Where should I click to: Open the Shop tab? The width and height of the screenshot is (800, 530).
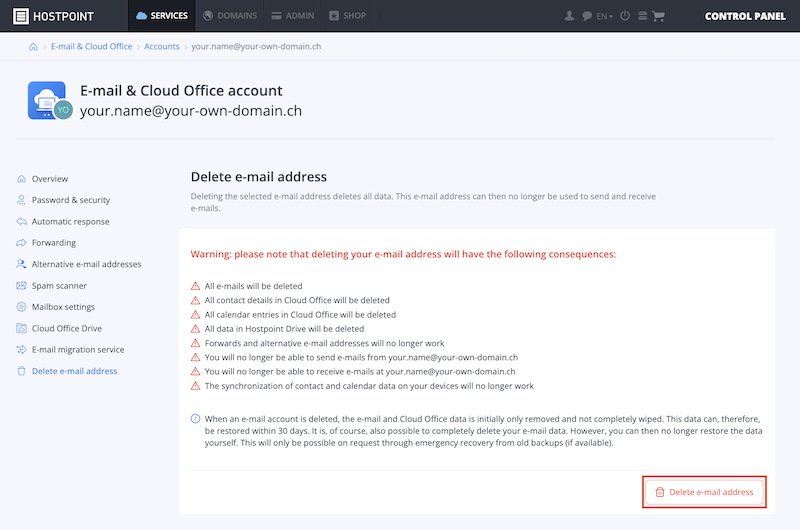click(347, 16)
